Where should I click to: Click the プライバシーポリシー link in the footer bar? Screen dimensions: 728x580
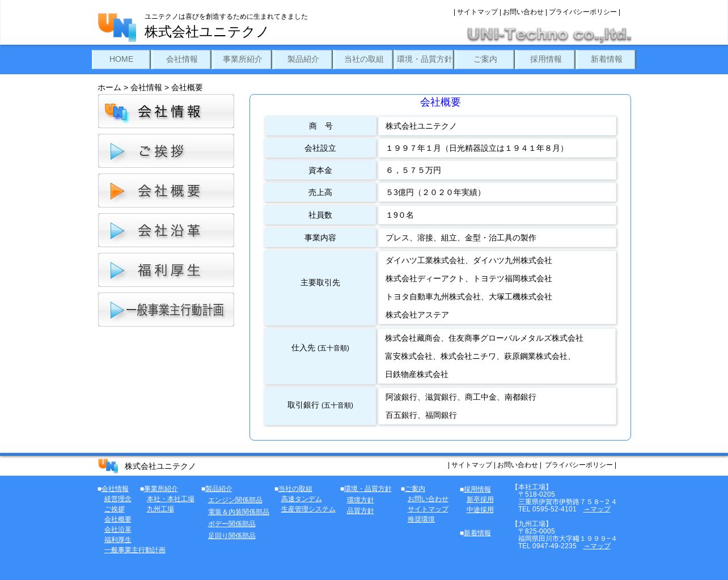(579, 465)
